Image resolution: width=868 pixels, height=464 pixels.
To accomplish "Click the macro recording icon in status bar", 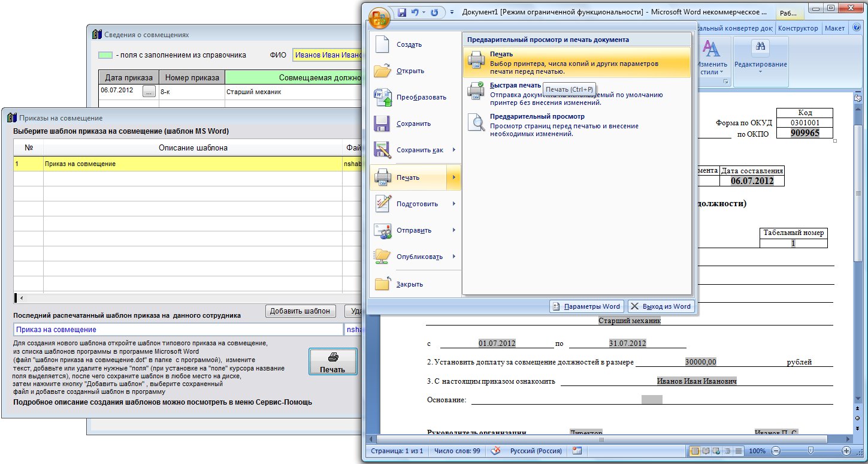I will pos(577,451).
